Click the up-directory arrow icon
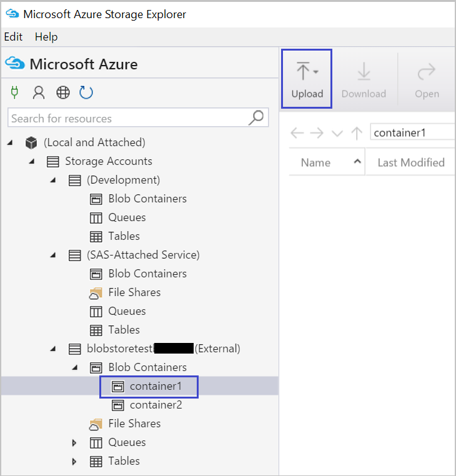The image size is (456, 476). point(357,132)
